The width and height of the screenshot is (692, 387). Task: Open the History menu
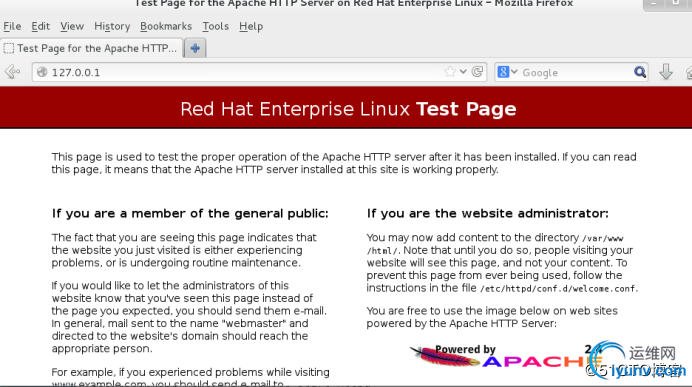(112, 26)
